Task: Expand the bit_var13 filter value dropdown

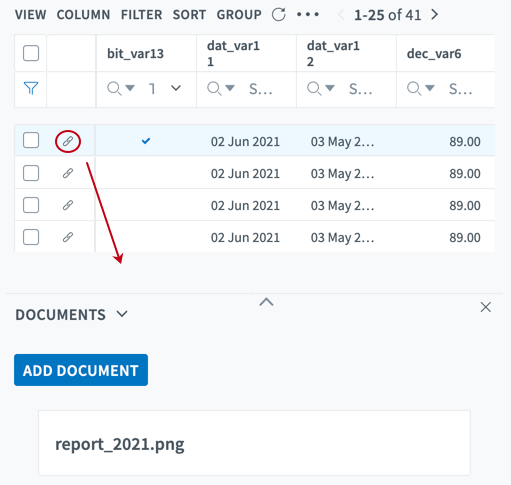Action: tap(176, 88)
